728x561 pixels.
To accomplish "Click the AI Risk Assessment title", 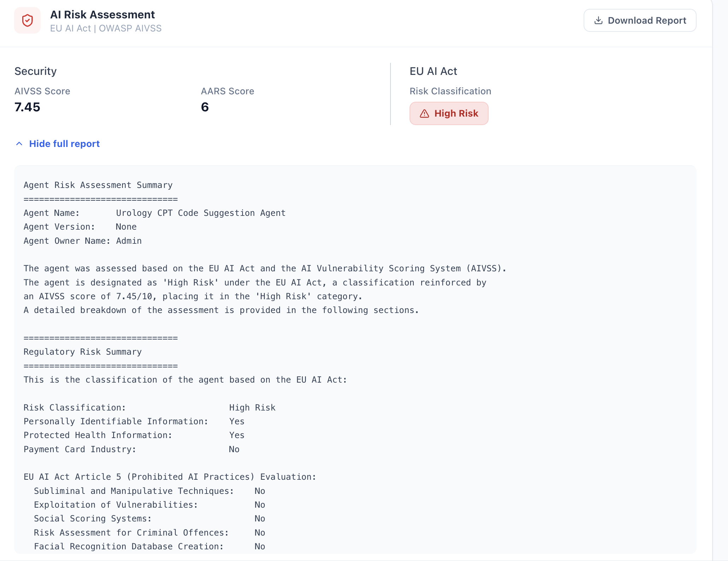I will click(x=102, y=14).
